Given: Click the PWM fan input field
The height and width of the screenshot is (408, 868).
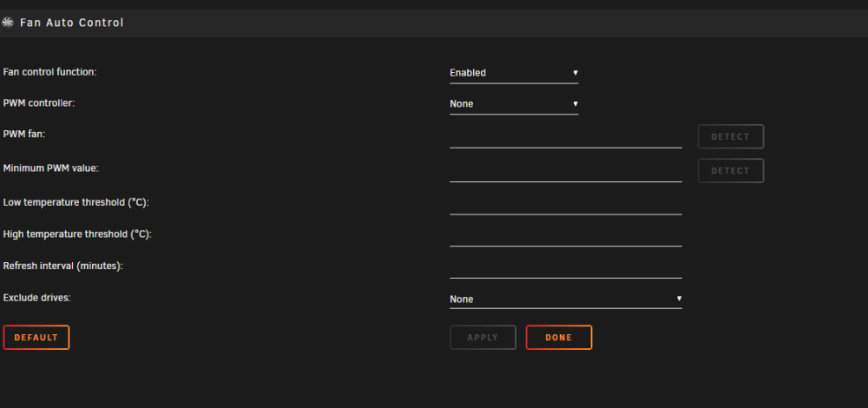Looking at the screenshot, I should (566, 137).
